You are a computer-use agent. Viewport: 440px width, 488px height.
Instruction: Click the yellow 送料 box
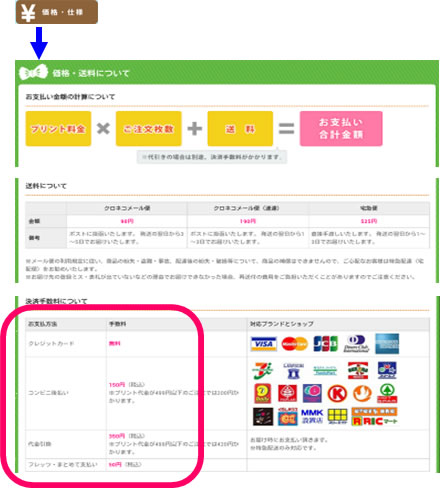(240, 129)
